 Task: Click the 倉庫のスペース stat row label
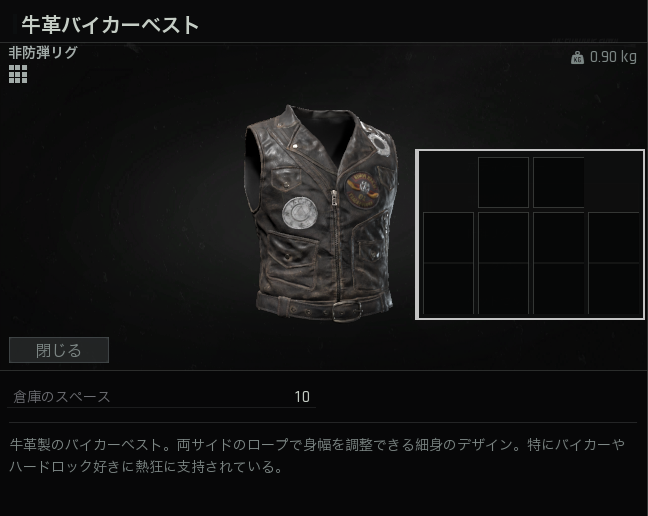click(x=62, y=397)
